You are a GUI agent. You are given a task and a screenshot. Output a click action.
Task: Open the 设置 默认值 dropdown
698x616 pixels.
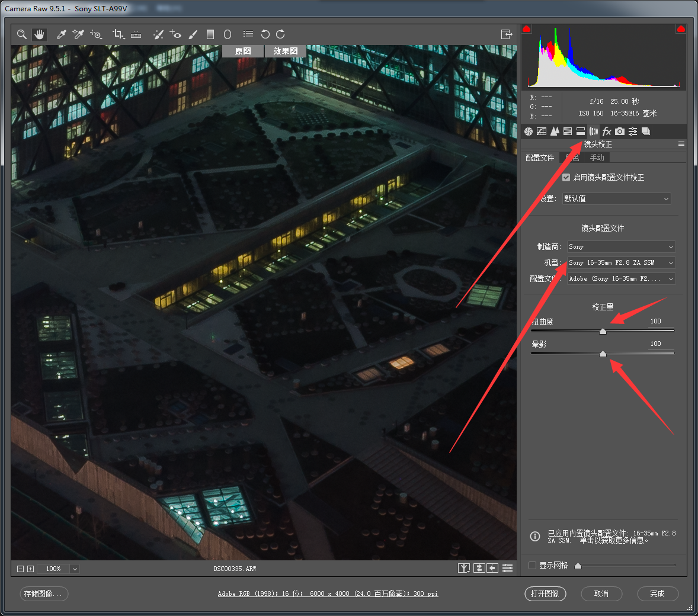click(616, 199)
